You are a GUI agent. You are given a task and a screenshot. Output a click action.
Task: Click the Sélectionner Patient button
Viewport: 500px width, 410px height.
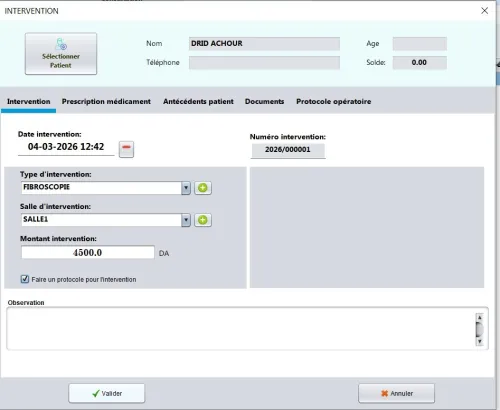coord(61,54)
